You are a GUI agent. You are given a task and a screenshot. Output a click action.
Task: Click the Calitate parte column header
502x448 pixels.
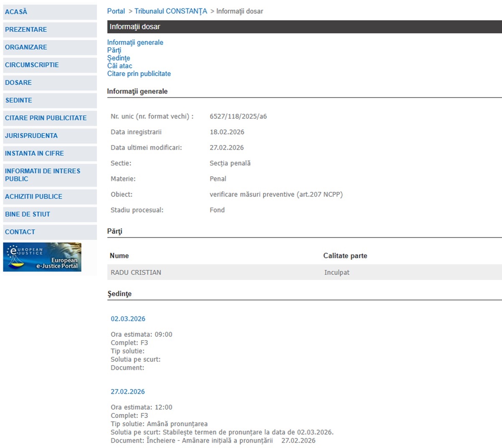(345, 256)
